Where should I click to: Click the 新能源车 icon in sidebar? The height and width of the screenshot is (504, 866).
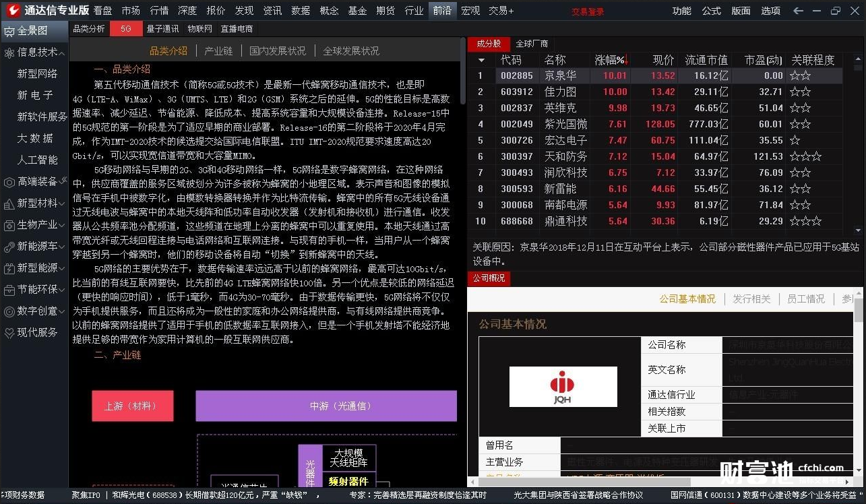pos(9,247)
